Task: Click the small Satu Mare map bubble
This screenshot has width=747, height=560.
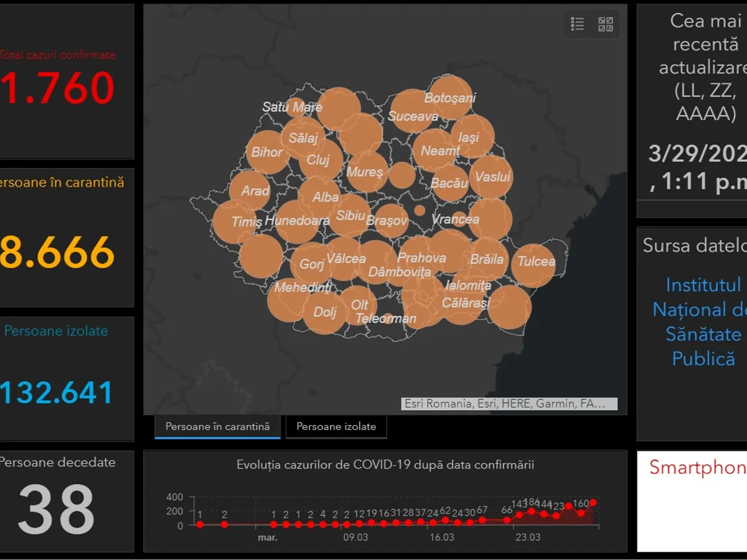Action: (x=295, y=108)
